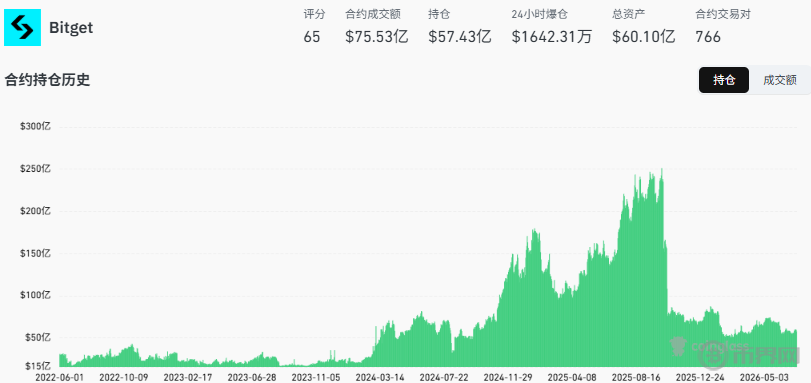Click the 2024-11-29 date on x-axis
The height and width of the screenshot is (383, 811).
(x=507, y=377)
